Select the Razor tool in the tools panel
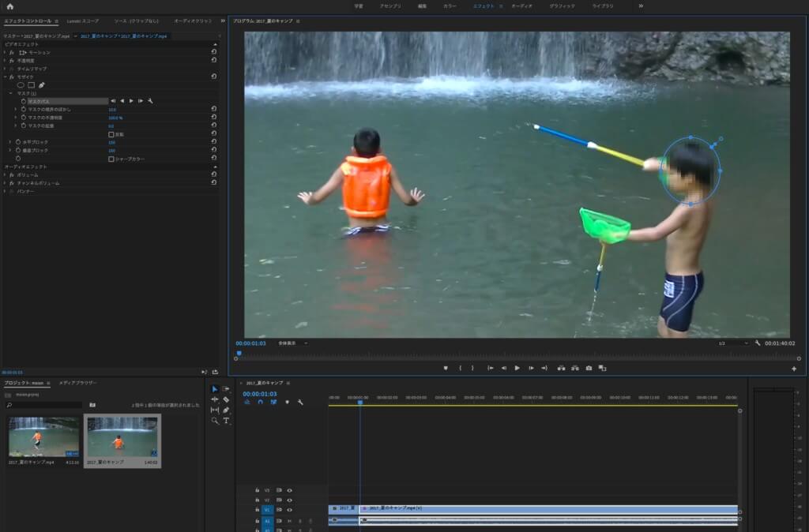Viewport: 809px width, 532px height. (x=226, y=399)
